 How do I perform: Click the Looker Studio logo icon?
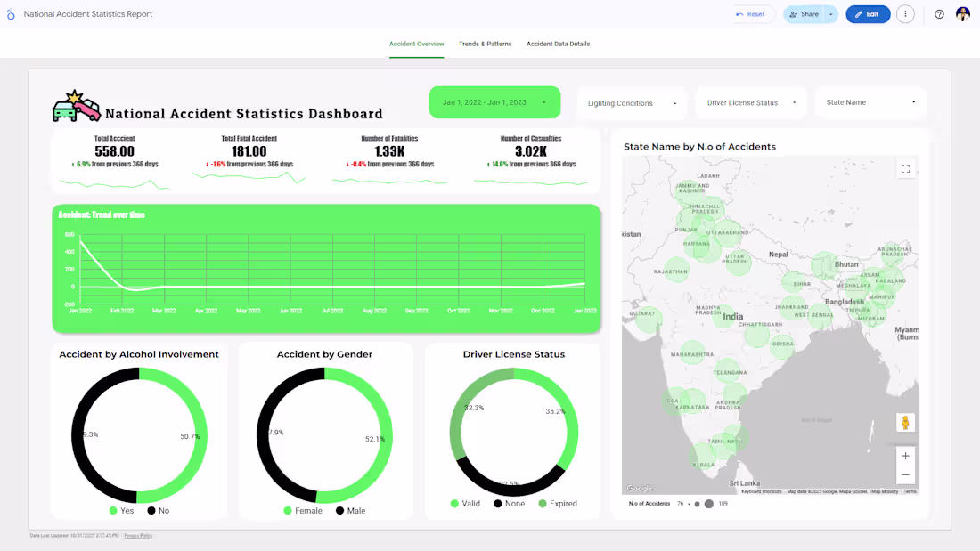[x=11, y=14]
